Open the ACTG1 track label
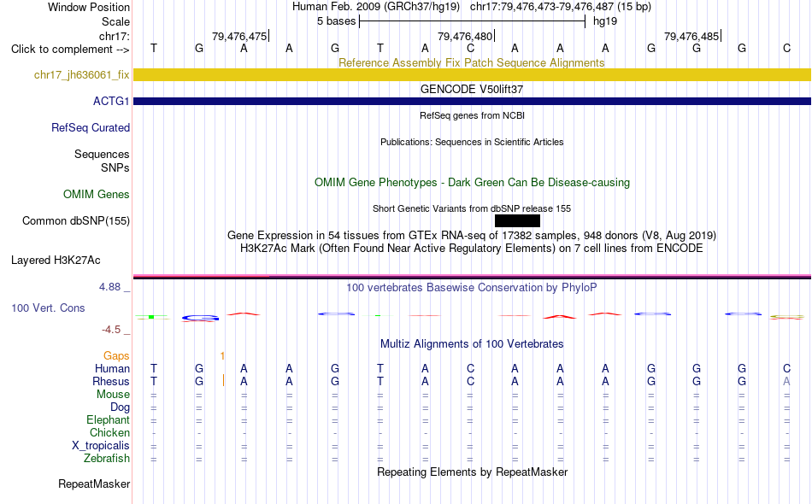The width and height of the screenshot is (812, 504). [x=111, y=101]
